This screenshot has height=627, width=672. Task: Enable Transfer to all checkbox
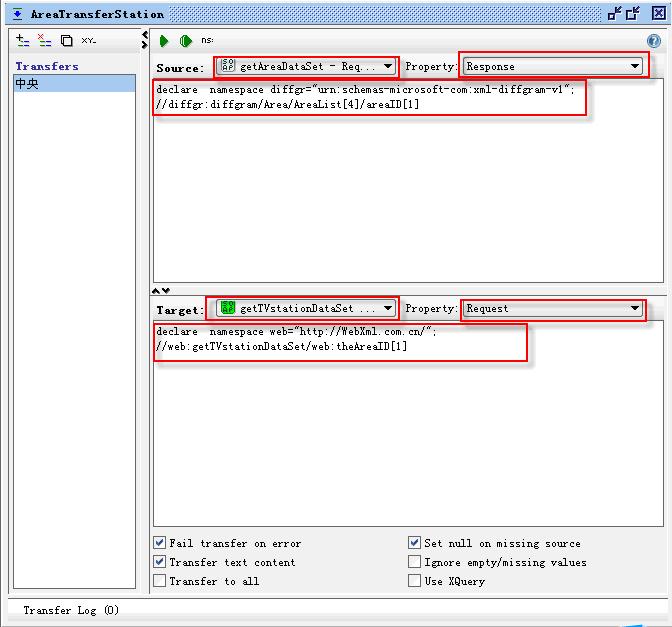(x=159, y=581)
